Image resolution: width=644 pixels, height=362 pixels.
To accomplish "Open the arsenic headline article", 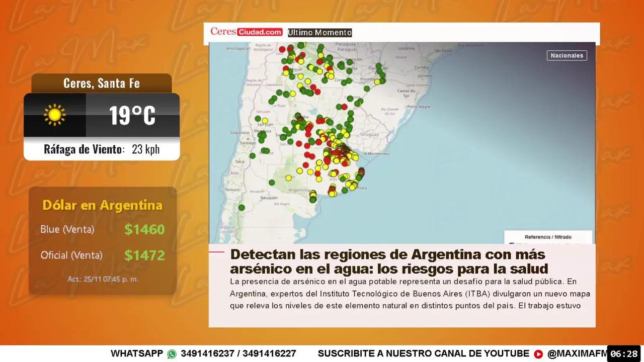I will [x=389, y=261].
